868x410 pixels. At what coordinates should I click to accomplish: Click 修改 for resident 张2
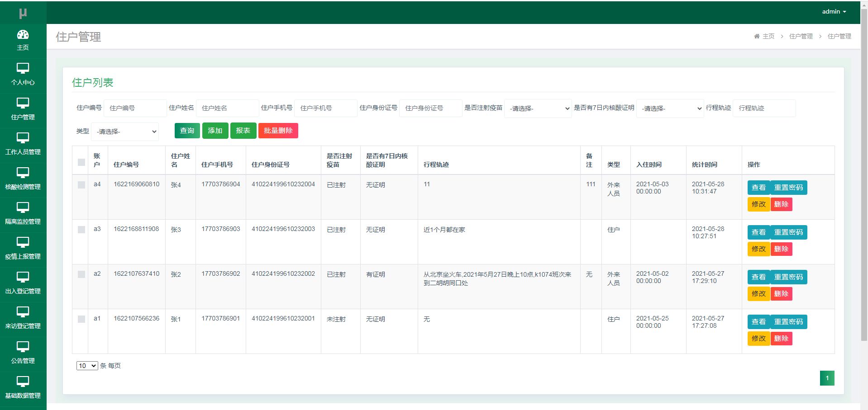coord(758,294)
